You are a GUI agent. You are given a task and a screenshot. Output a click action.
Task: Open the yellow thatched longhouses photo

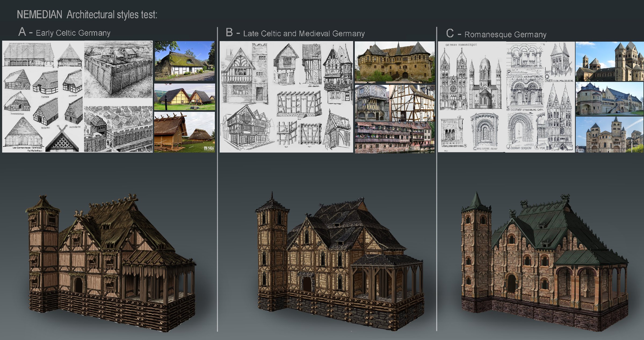(x=184, y=97)
